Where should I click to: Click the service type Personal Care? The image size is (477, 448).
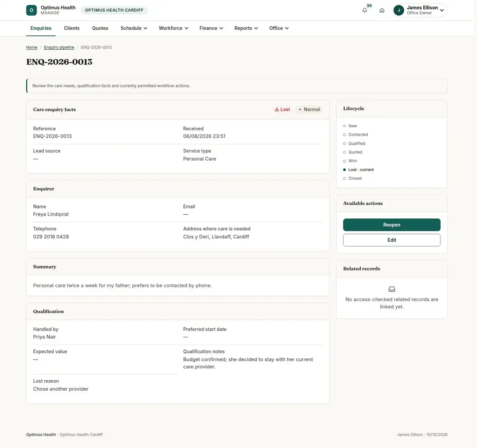click(200, 159)
